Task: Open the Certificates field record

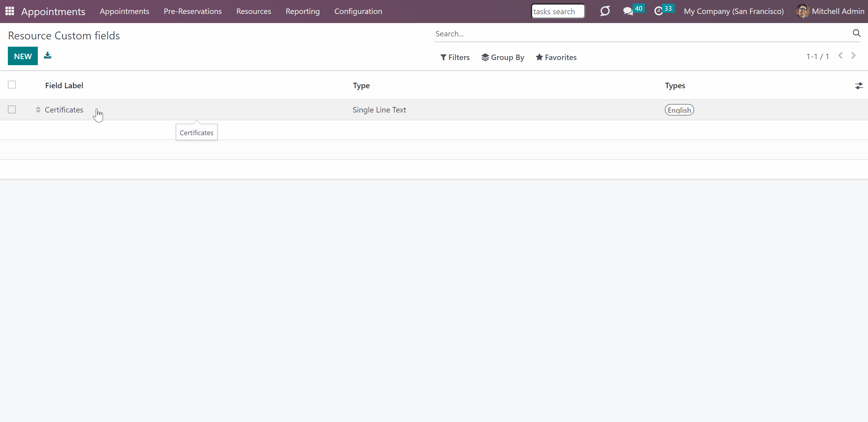Action: coord(64,110)
